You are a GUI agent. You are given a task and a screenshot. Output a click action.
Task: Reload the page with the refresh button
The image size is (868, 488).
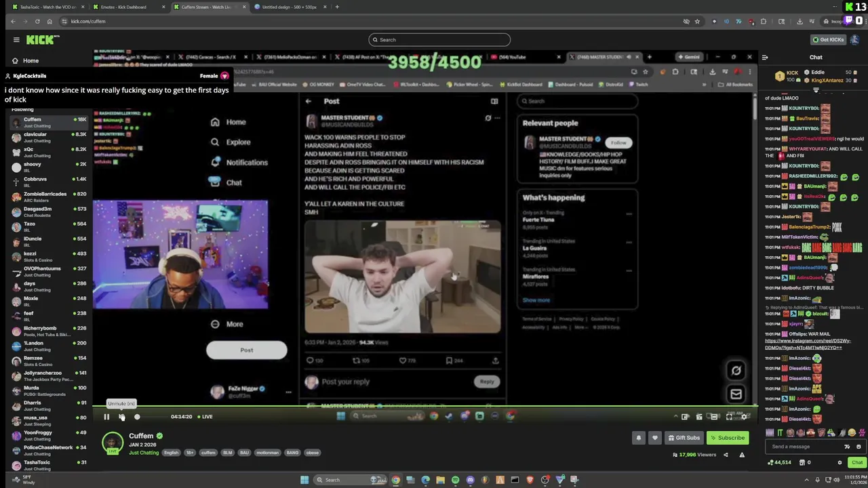[37, 21]
